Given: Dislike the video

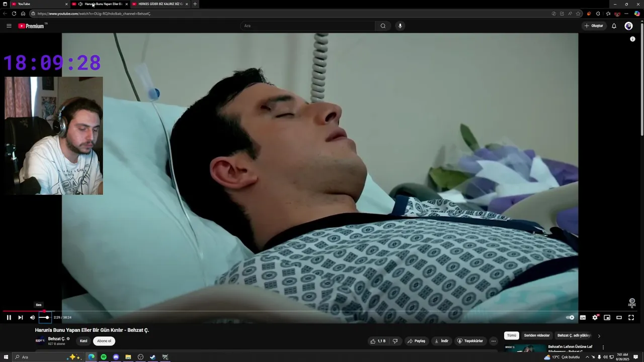Looking at the screenshot, I should point(395,341).
